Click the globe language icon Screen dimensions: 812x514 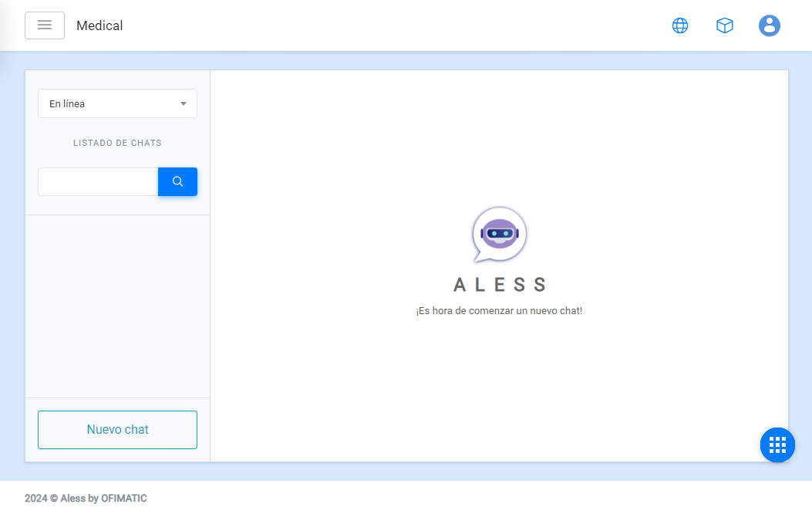click(679, 25)
